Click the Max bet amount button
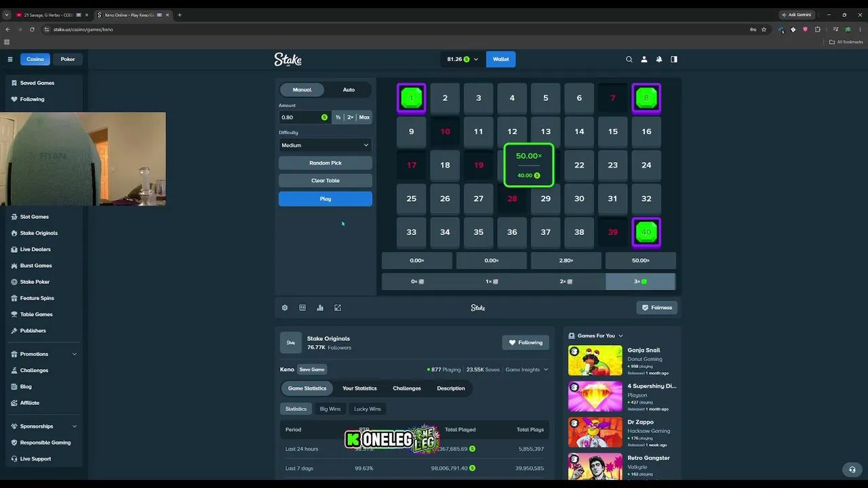Viewport: 868px width, 488px height. coord(364,117)
